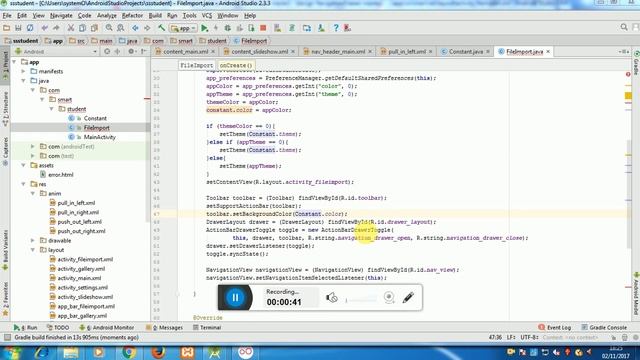Open Project Structure toolbar icon

tap(307, 28)
